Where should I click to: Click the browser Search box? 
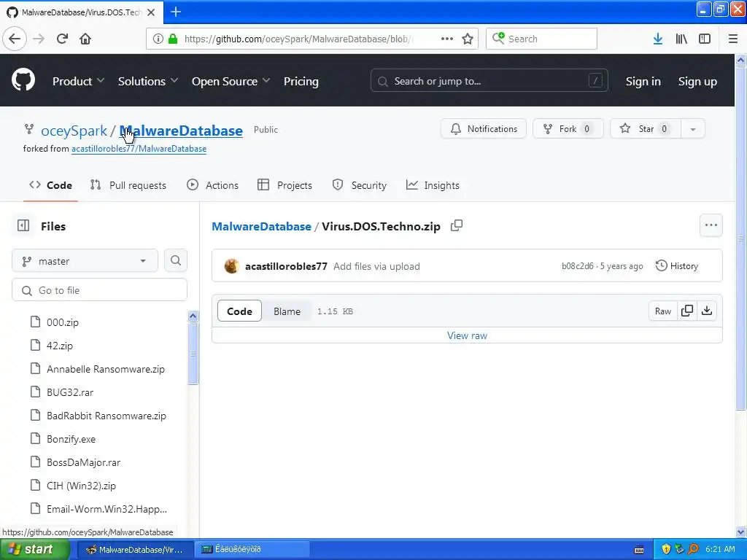pos(542,39)
